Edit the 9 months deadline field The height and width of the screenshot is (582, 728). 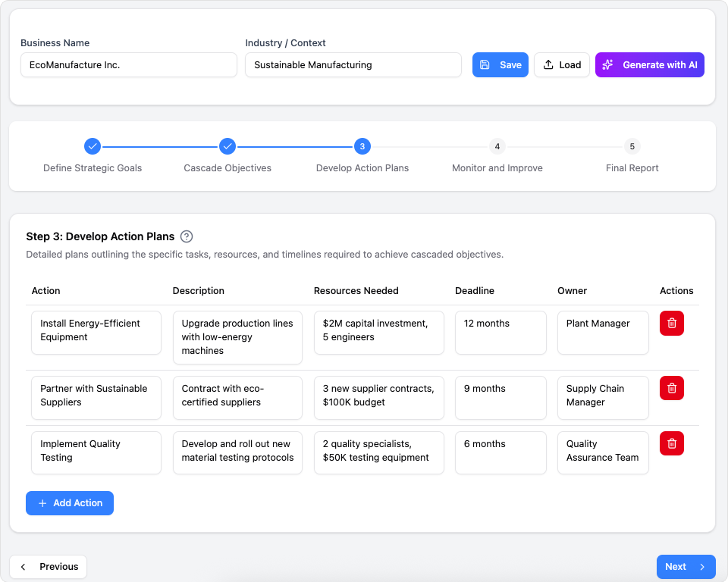pos(500,398)
